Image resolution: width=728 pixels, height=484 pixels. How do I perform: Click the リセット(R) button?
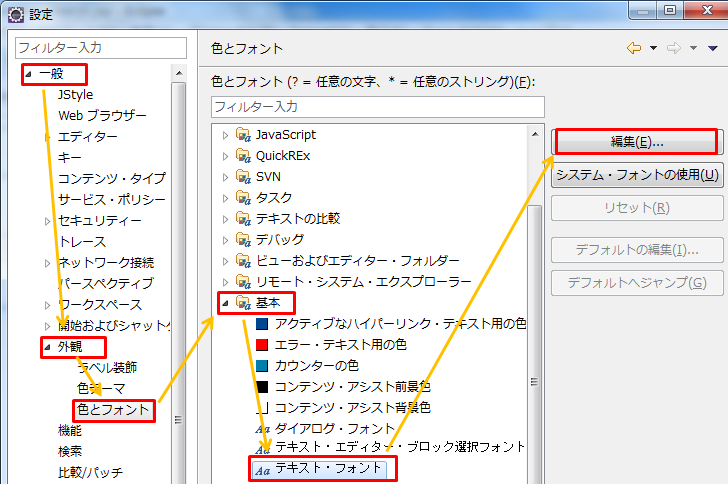click(637, 208)
